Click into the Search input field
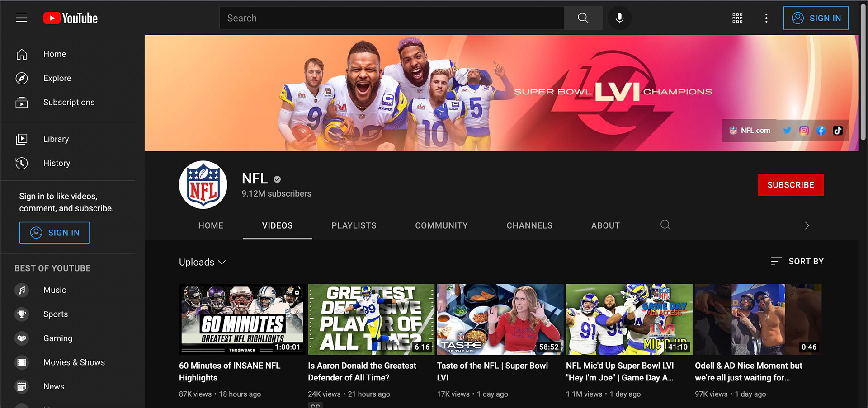 point(392,18)
